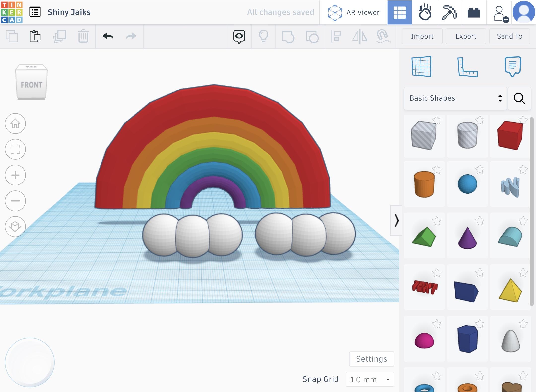The width and height of the screenshot is (536, 392).
Task: Select the Ruler tool icon
Action: pos(467,67)
